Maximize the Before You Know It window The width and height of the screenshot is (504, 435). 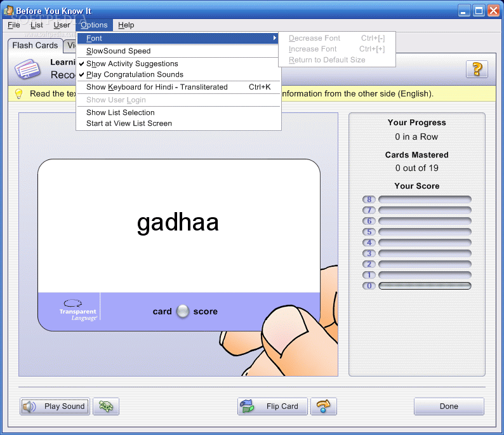[479, 11]
